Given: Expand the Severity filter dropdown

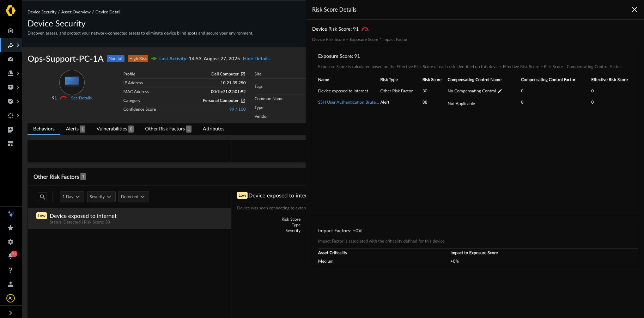Looking at the screenshot, I should pyautogui.click(x=101, y=196).
